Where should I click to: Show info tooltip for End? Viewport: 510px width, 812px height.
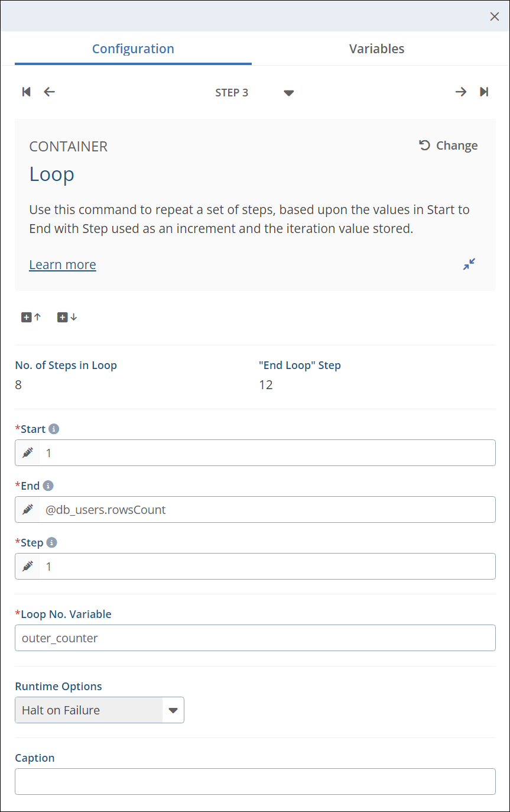[x=48, y=486]
